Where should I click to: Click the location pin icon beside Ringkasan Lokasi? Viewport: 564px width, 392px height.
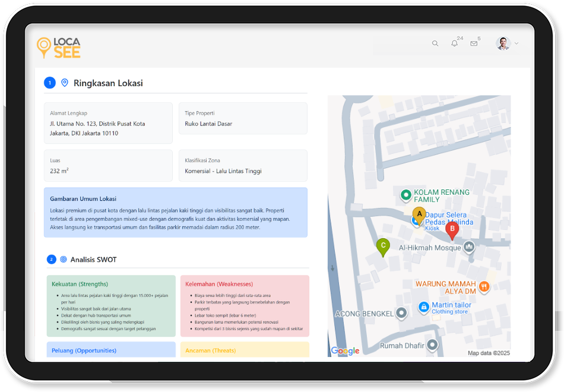64,83
